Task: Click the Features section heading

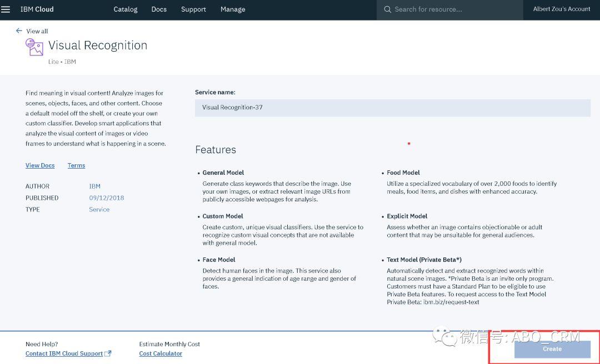Action: tap(216, 149)
